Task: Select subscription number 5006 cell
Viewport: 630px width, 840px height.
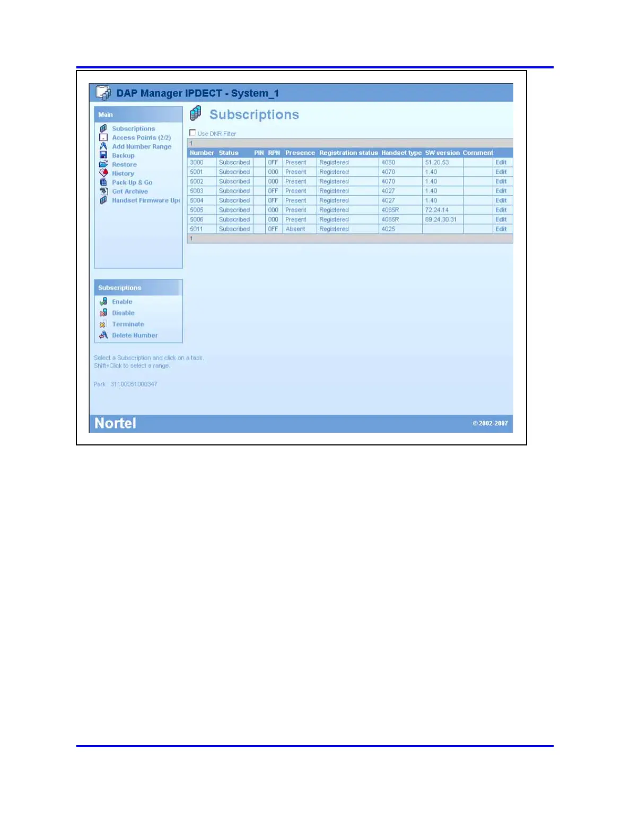Action: pyautogui.click(x=202, y=220)
